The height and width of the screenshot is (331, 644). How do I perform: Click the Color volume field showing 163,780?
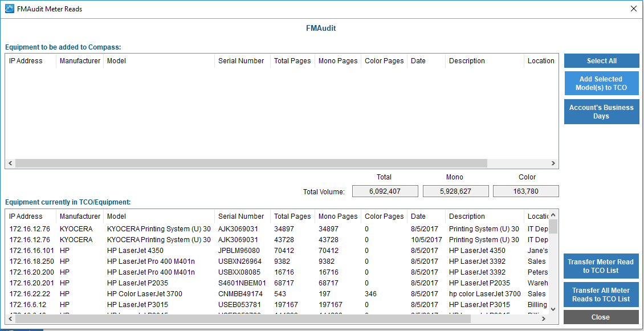pyautogui.click(x=525, y=191)
